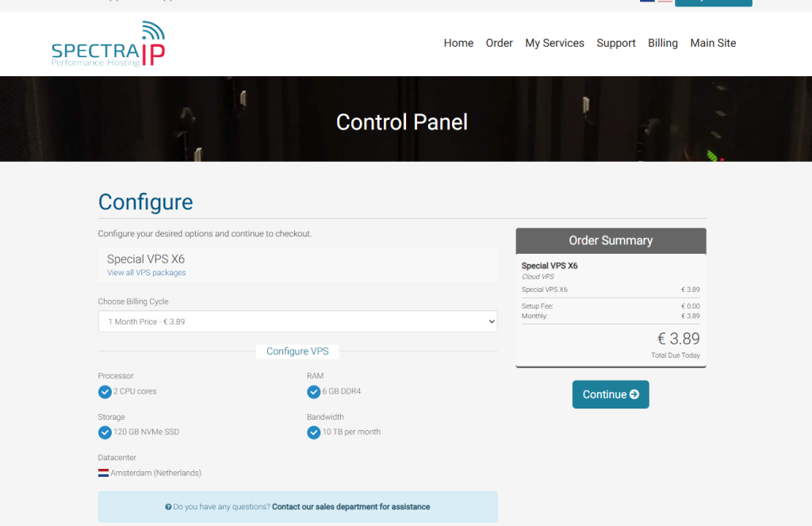Click the Netherlands flag beside Amsterdam
Screen dimensions: 812x526
click(103, 473)
